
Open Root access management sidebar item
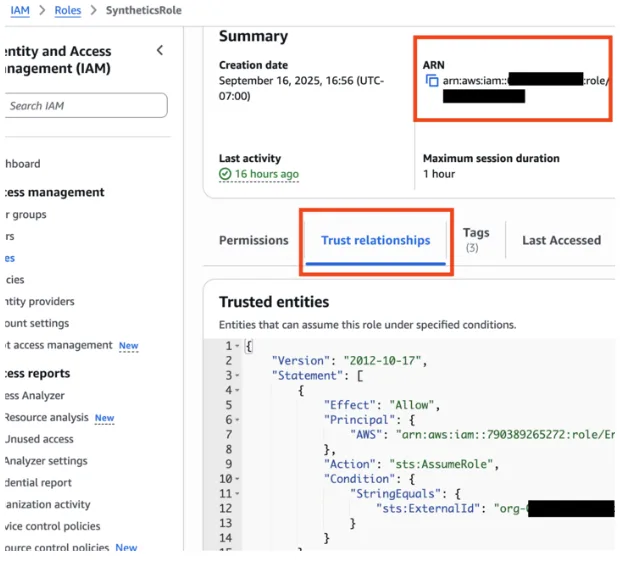click(x=59, y=345)
